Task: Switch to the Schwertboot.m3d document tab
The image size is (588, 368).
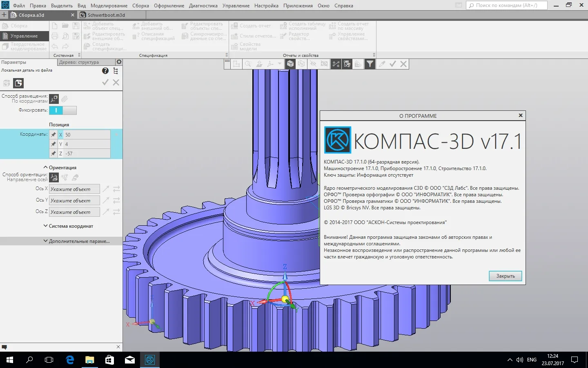Action: click(106, 15)
